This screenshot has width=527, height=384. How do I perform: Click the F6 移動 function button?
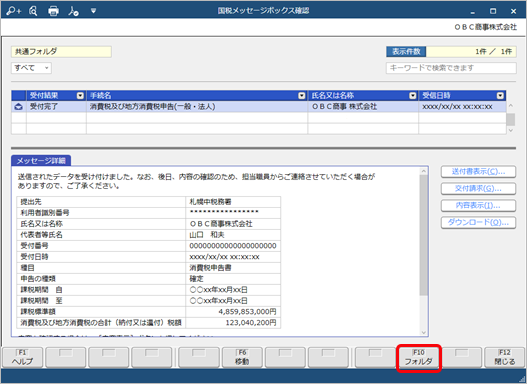242,357
